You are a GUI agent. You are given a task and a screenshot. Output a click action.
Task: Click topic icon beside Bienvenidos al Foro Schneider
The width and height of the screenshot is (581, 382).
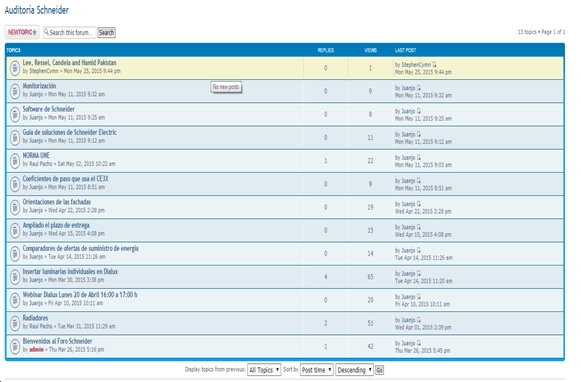coord(15,346)
